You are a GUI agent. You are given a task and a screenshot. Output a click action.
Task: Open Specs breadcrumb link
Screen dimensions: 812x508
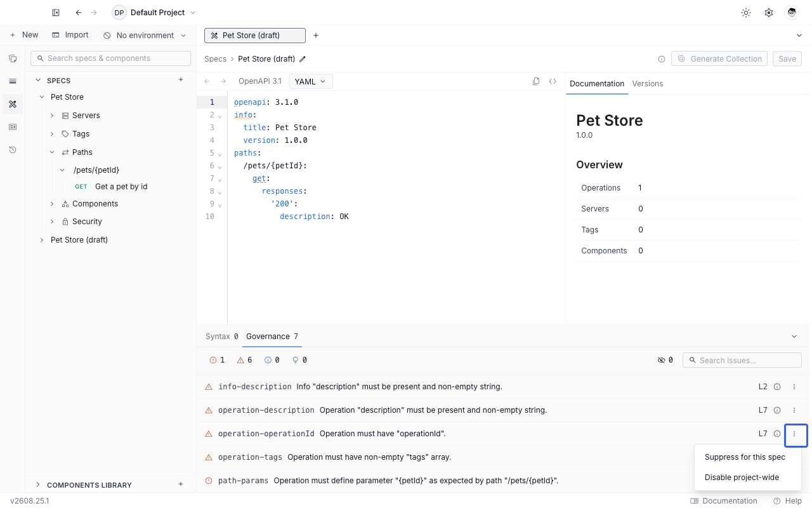click(x=215, y=59)
